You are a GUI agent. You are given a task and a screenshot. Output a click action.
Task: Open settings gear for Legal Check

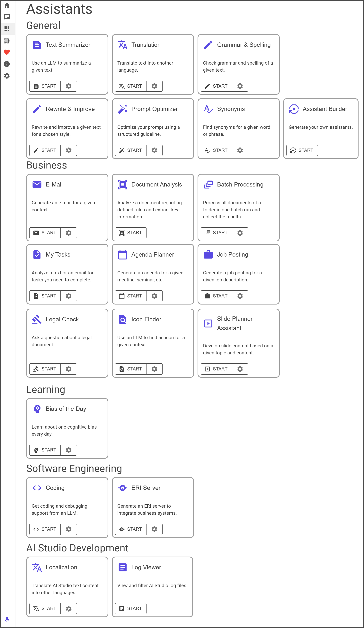[69, 369]
